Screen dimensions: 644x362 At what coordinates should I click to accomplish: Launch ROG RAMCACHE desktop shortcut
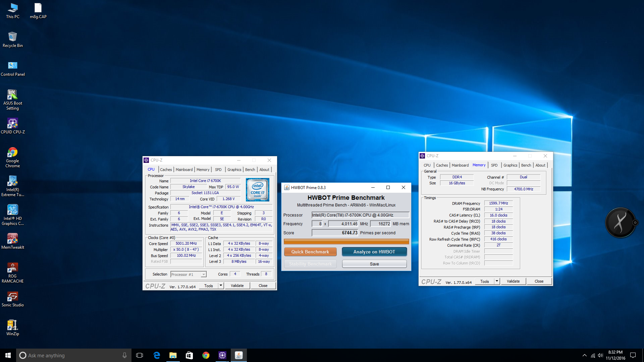(x=13, y=273)
